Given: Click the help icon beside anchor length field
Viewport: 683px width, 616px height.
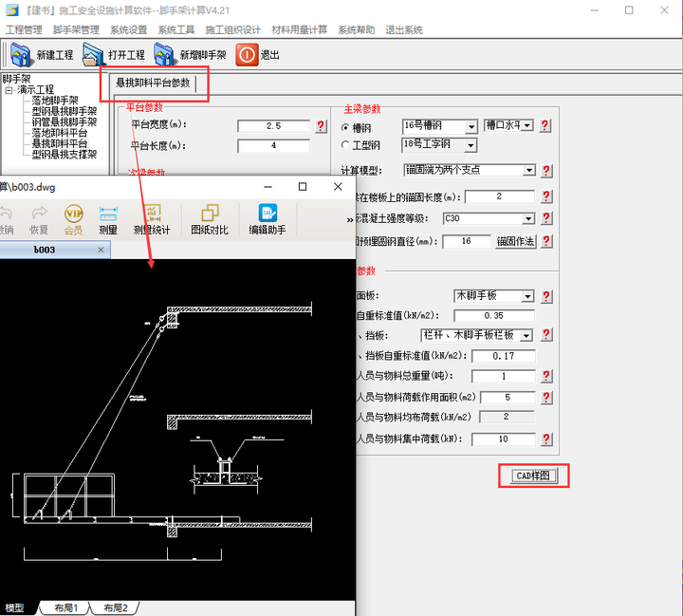Looking at the screenshot, I should coord(546,196).
